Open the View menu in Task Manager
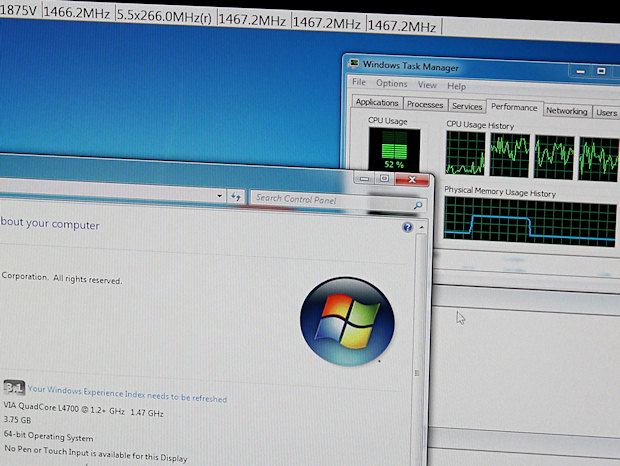Screen dimensions: 620x466 (x=427, y=86)
